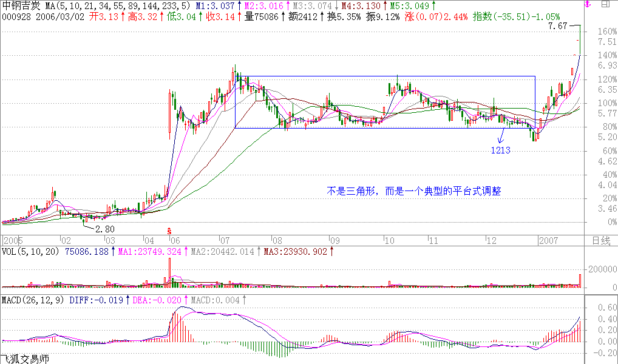Click the 4.62 price axis label
The image size is (618, 364).
click(607, 161)
